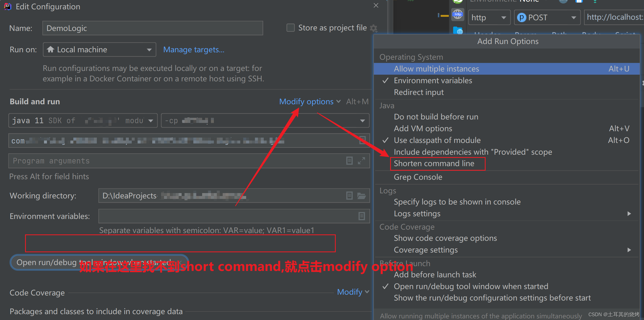Open the Local machine dropdown

99,50
